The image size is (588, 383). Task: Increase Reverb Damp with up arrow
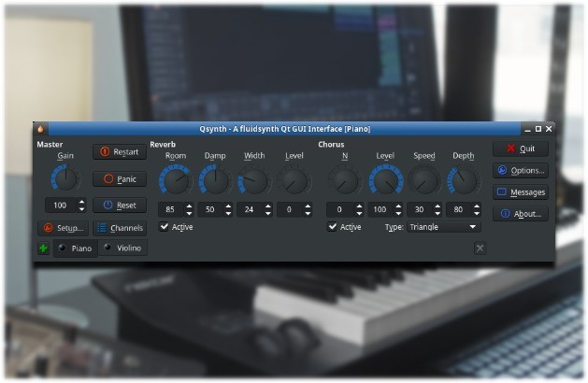(228, 206)
